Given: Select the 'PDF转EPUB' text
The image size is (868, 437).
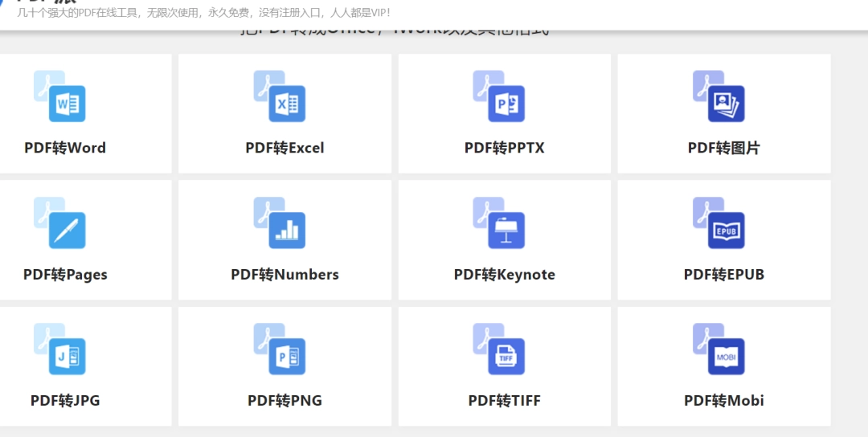Looking at the screenshot, I should click(724, 275).
